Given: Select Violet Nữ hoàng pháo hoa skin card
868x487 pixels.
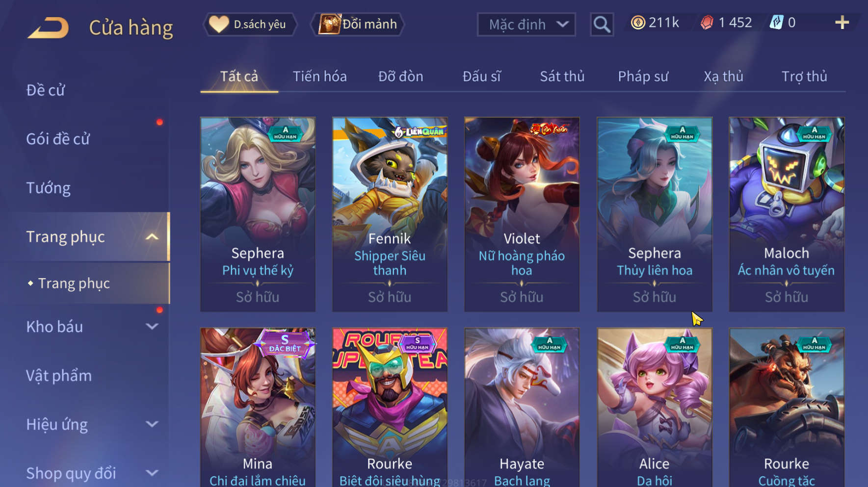Looking at the screenshot, I should pyautogui.click(x=522, y=214).
